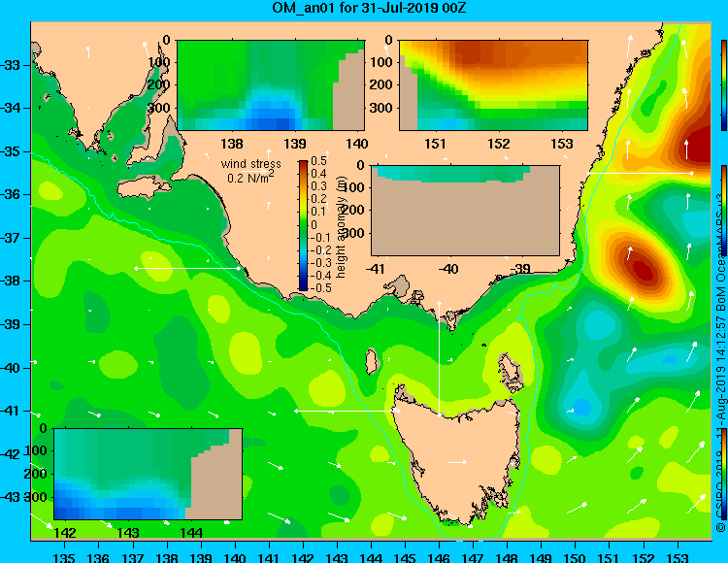This screenshot has height=563, width=728.
Task: Click the 143 axis label under the bottom-left inset
Action: [x=128, y=532]
